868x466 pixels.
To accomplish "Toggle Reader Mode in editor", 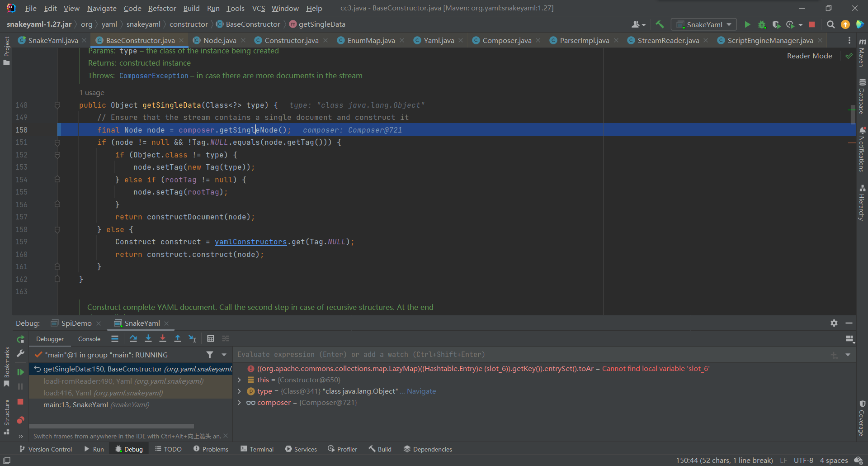I will [x=809, y=56].
